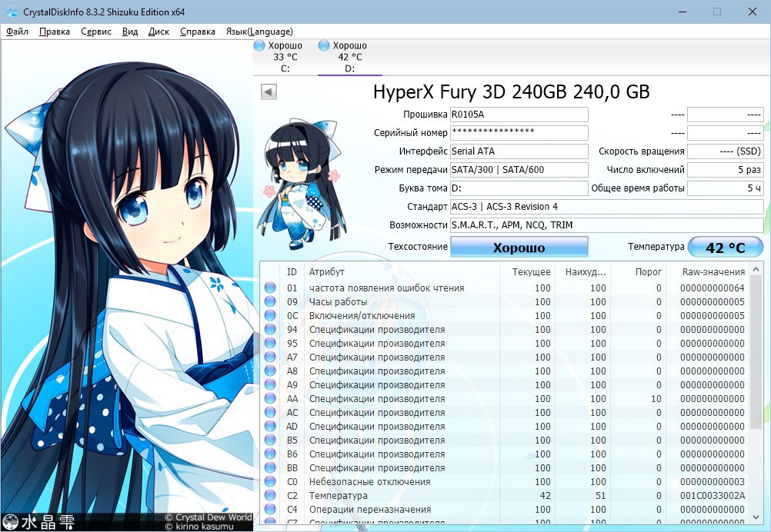Image resolution: width=771 pixels, height=532 pixels.
Task: Click status orb of attribute 95
Action: click(x=270, y=343)
